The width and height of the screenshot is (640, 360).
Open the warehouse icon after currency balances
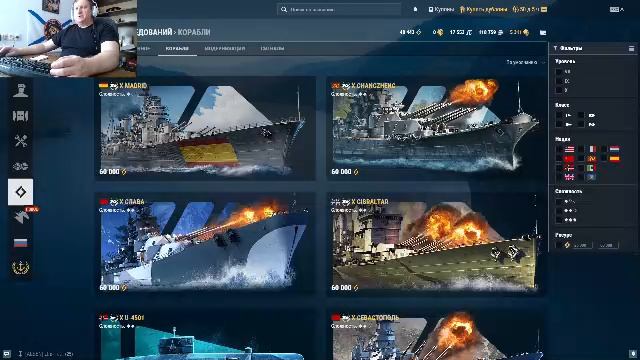543,32
